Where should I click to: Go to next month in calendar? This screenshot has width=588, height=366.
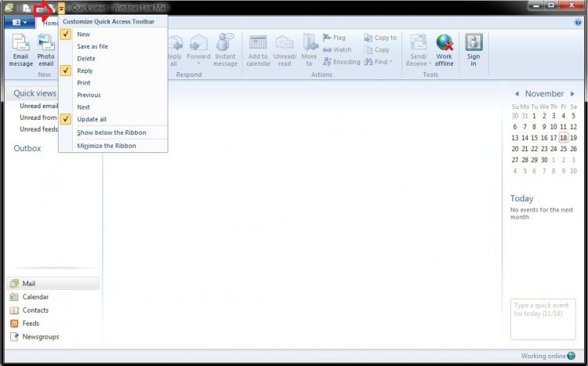click(x=573, y=94)
